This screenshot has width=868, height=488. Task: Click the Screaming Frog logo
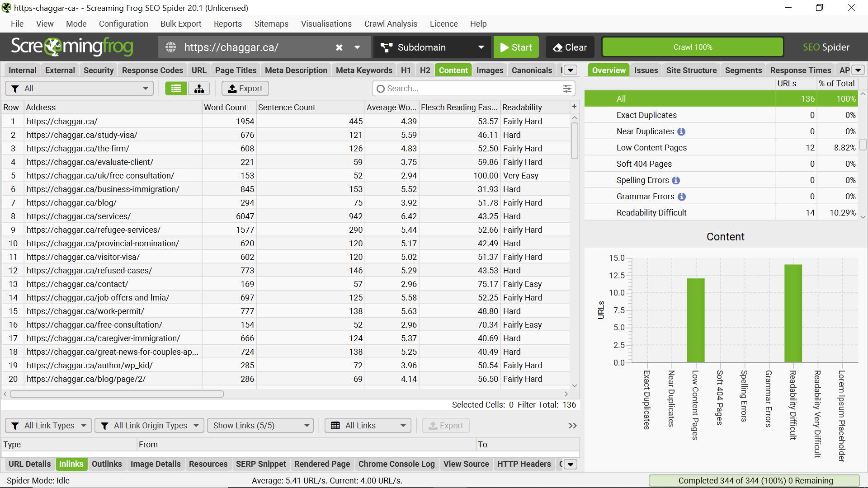72,47
